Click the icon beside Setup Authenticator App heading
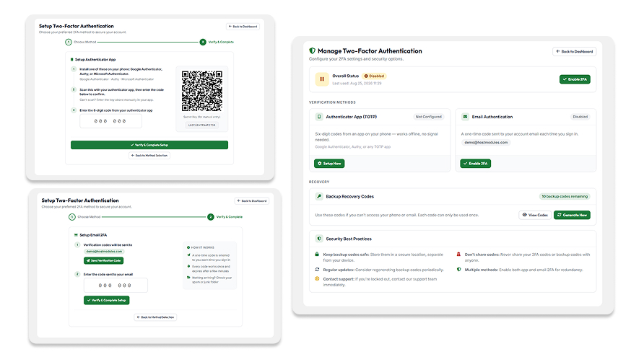The image size is (644, 362). pyautogui.click(x=72, y=60)
